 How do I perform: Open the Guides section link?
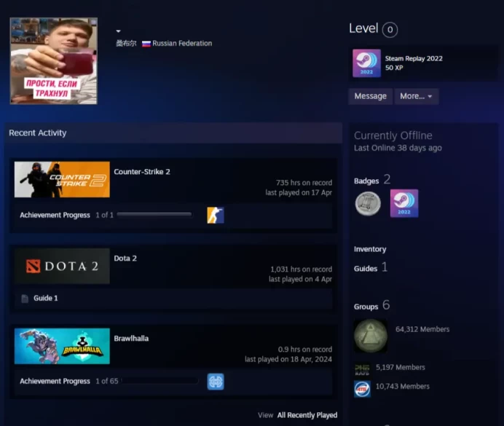pyautogui.click(x=366, y=269)
